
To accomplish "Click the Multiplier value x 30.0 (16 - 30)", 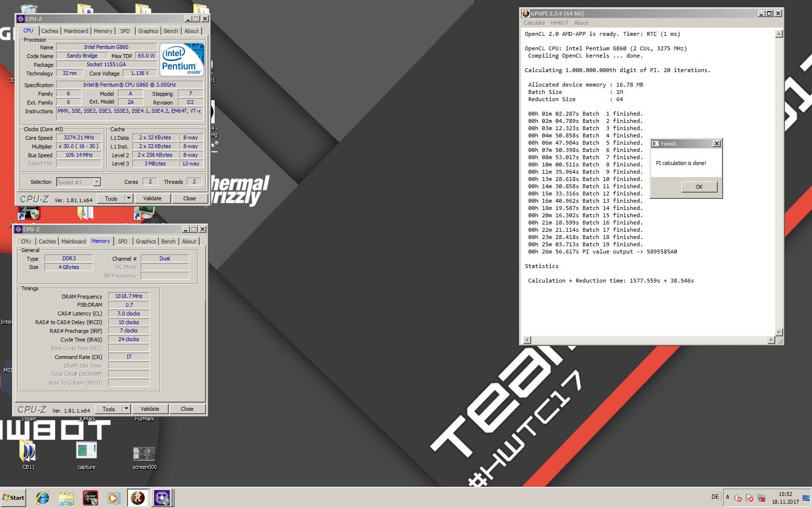I will tap(79, 146).
